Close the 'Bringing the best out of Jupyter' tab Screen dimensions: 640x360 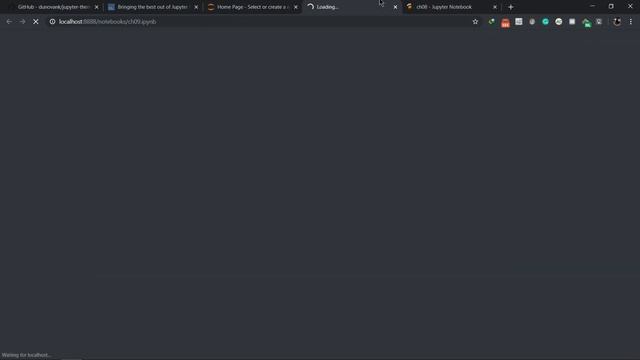(x=196, y=7)
